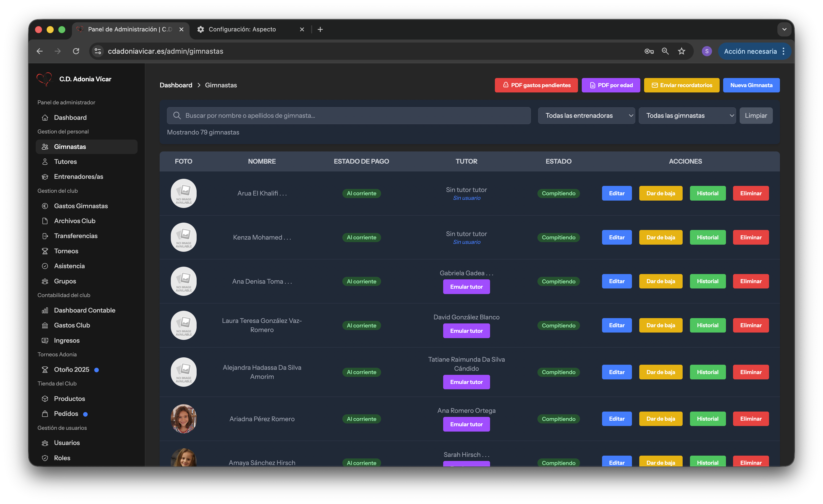Open Gastos Gimnastas via the euro icon

point(45,206)
